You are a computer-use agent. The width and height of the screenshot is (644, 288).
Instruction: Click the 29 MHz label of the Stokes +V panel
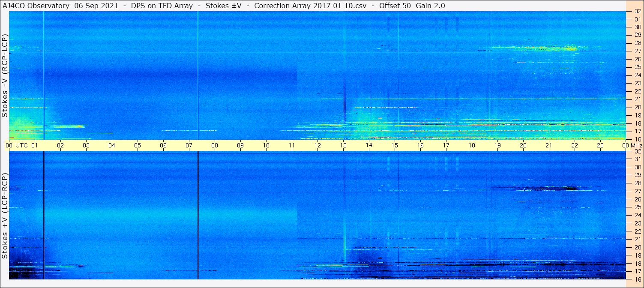pos(638,175)
